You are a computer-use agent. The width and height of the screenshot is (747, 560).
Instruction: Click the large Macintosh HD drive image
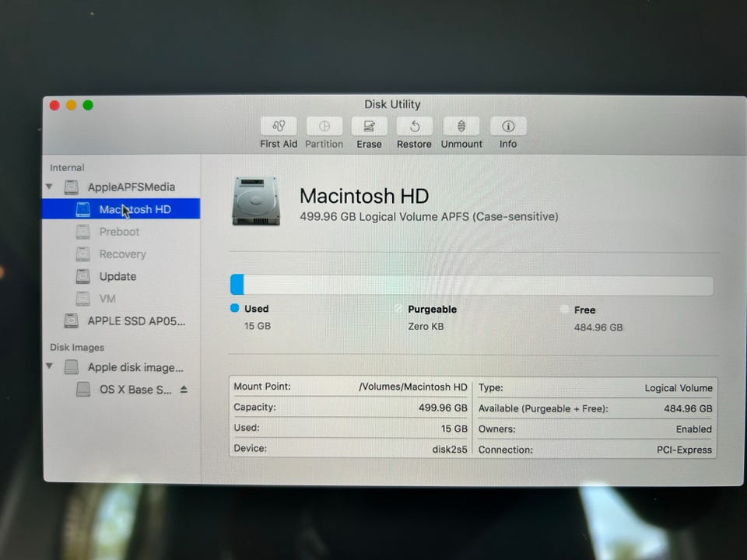(256, 201)
